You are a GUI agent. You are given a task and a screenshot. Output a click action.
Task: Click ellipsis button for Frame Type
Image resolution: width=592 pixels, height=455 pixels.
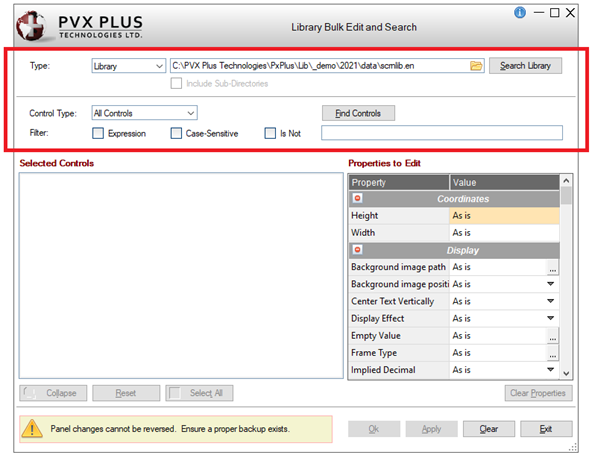pos(552,353)
